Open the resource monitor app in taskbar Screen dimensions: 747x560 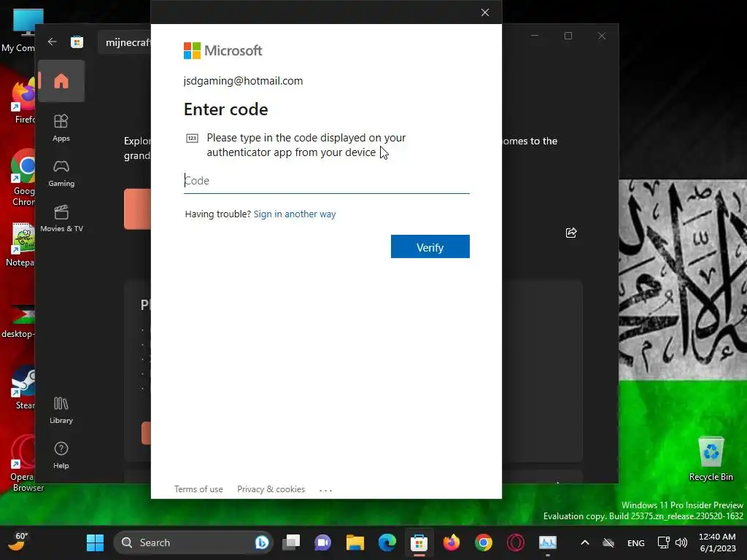547,542
